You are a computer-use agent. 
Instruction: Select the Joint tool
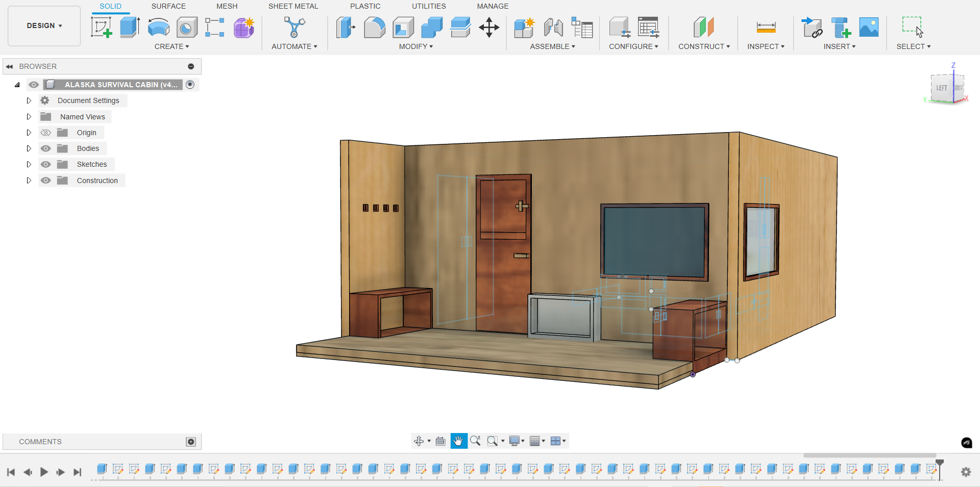[x=553, y=27]
